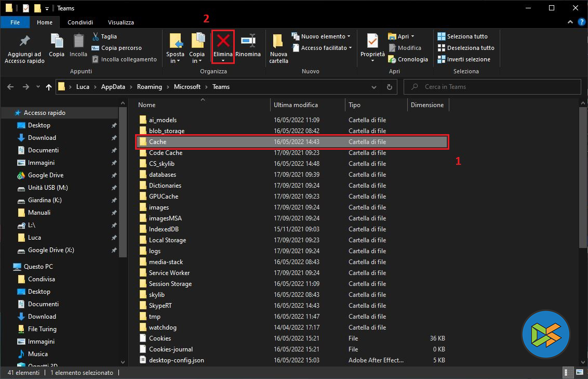Image resolution: width=588 pixels, height=379 pixels.
Task: Open the Condividi ribbon tab
Action: (x=80, y=22)
